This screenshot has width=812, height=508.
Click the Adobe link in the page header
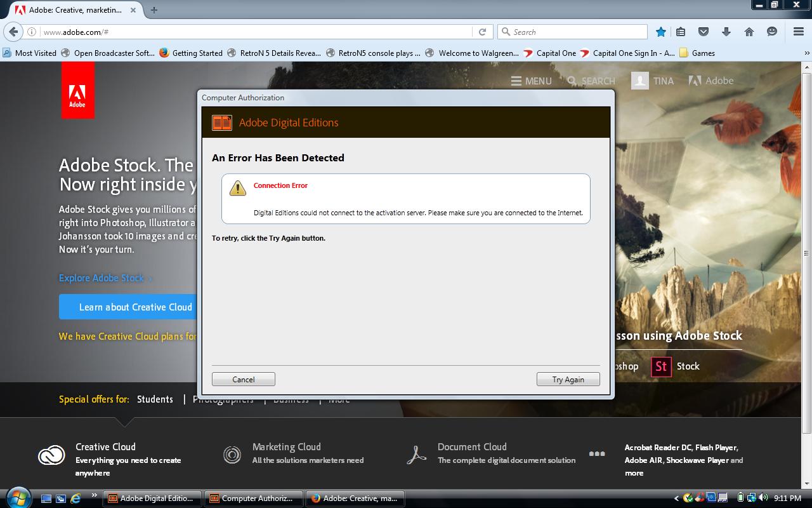pos(711,81)
